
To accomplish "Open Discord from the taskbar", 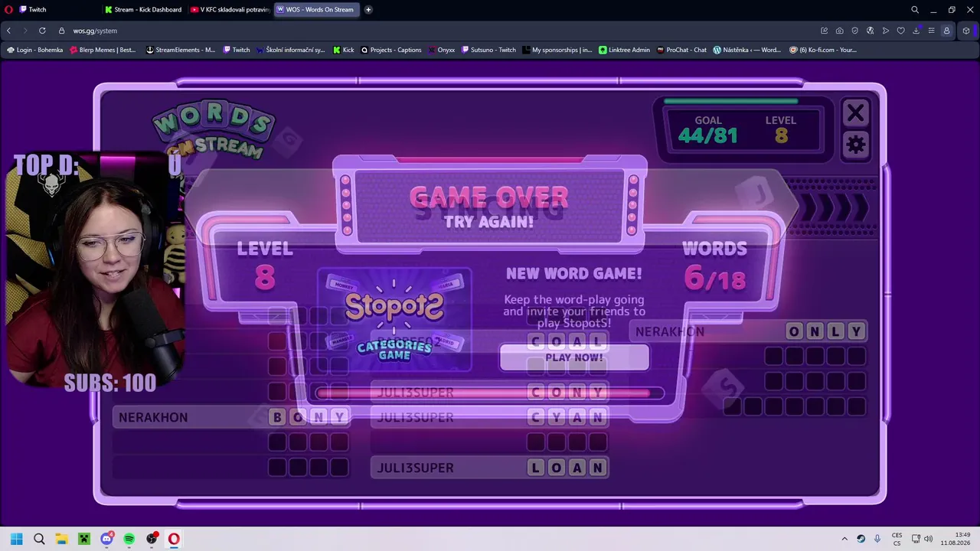I will point(106,539).
